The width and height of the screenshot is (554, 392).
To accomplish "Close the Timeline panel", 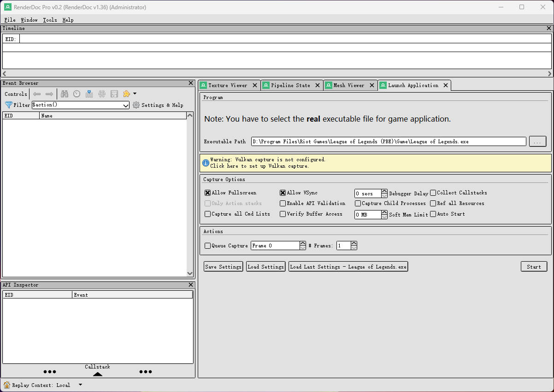I will 549,29.
